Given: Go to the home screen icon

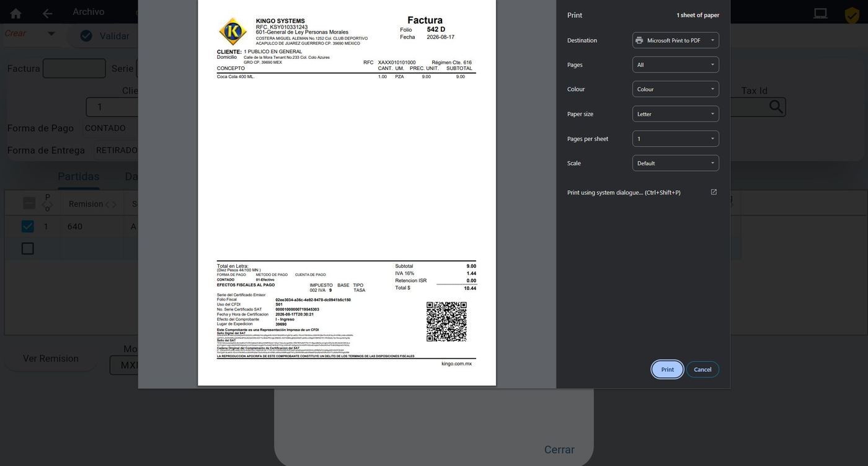Looking at the screenshot, I should pyautogui.click(x=15, y=13).
